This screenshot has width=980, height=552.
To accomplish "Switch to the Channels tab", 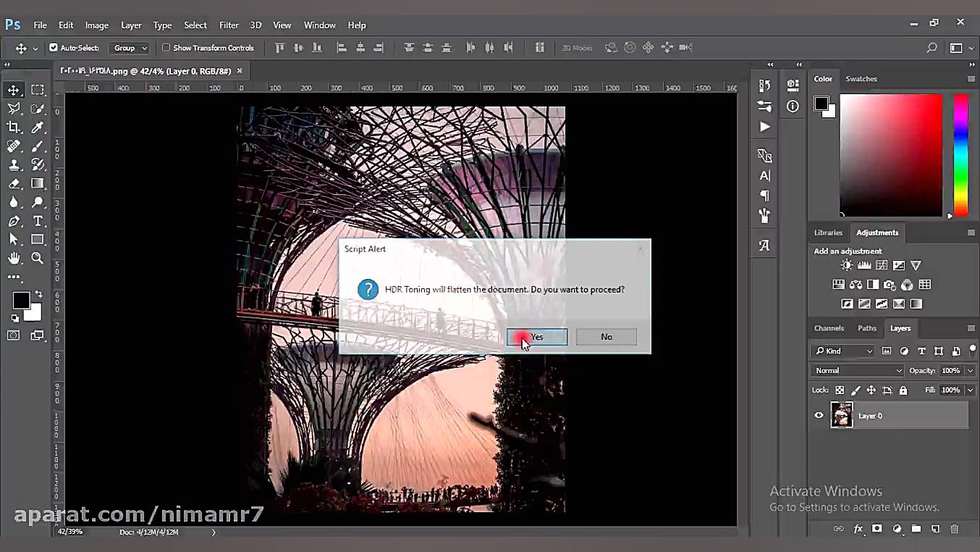I will pos(829,328).
